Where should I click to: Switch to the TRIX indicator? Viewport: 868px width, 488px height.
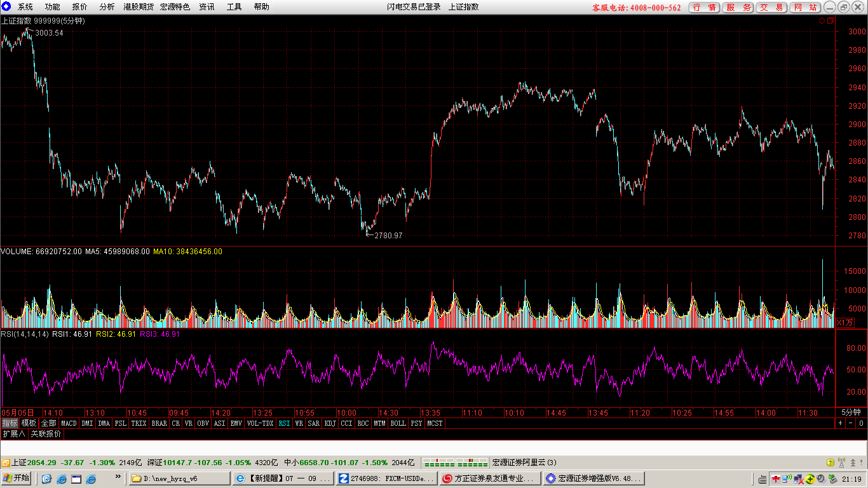[139, 423]
